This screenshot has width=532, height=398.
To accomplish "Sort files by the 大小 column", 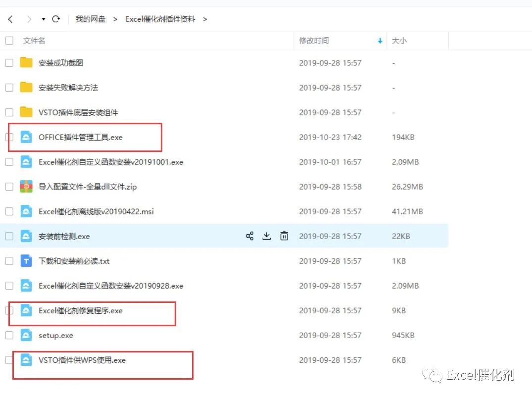I will click(x=399, y=41).
